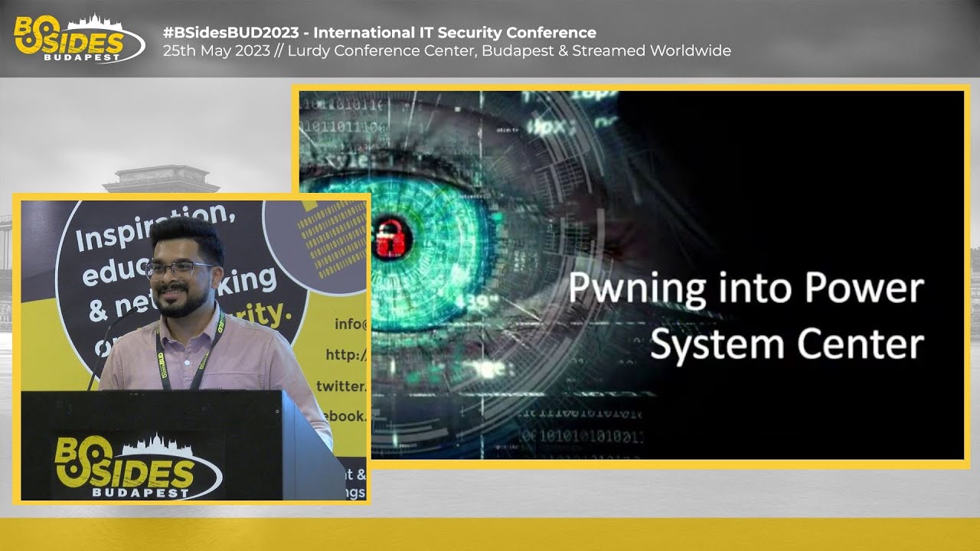Click the "#BSidesBUD2023 - International IT Security Conference" title
Image resolution: width=980 pixels, height=551 pixels.
click(380, 32)
